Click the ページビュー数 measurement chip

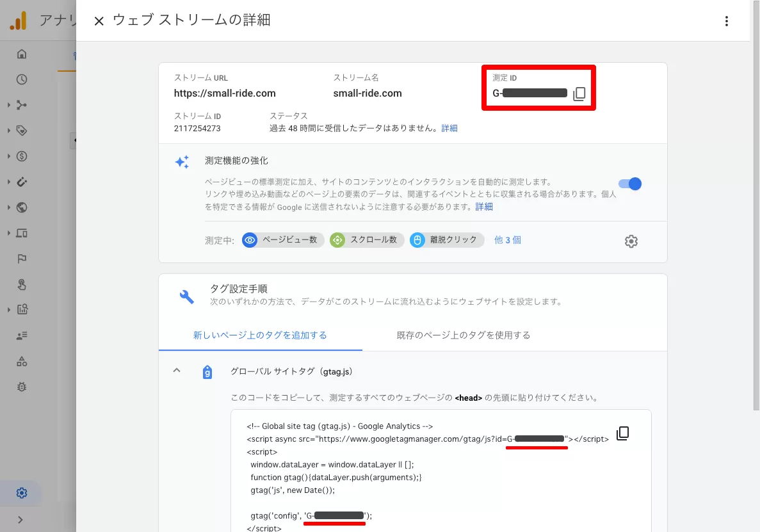(x=282, y=240)
